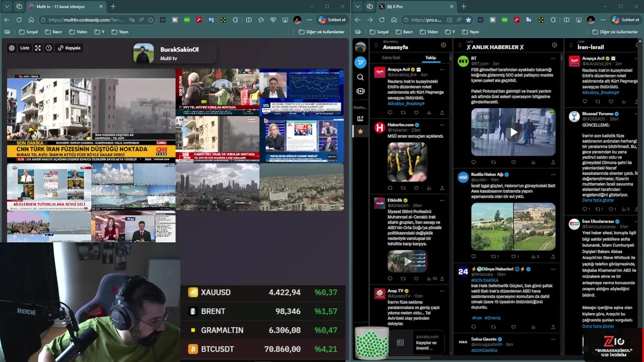
Task: Open Sosyal bookmarks folder in left window
Action: [x=28, y=32]
